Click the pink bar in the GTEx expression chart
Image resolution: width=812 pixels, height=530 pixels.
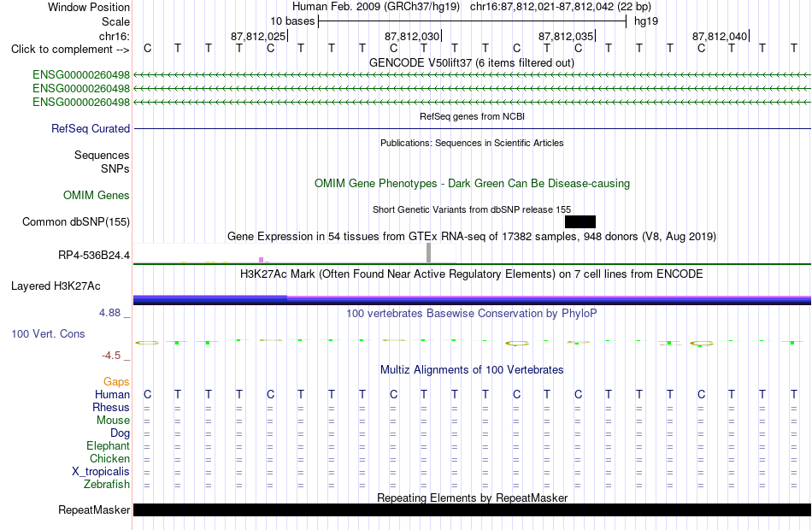[261, 260]
